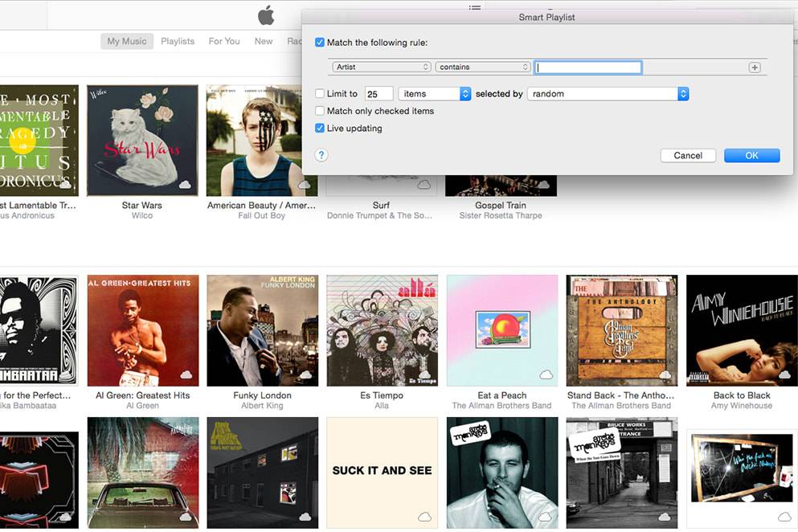Open the Star Wars album by Wilco
Screen dimensions: 798x532
coord(142,141)
